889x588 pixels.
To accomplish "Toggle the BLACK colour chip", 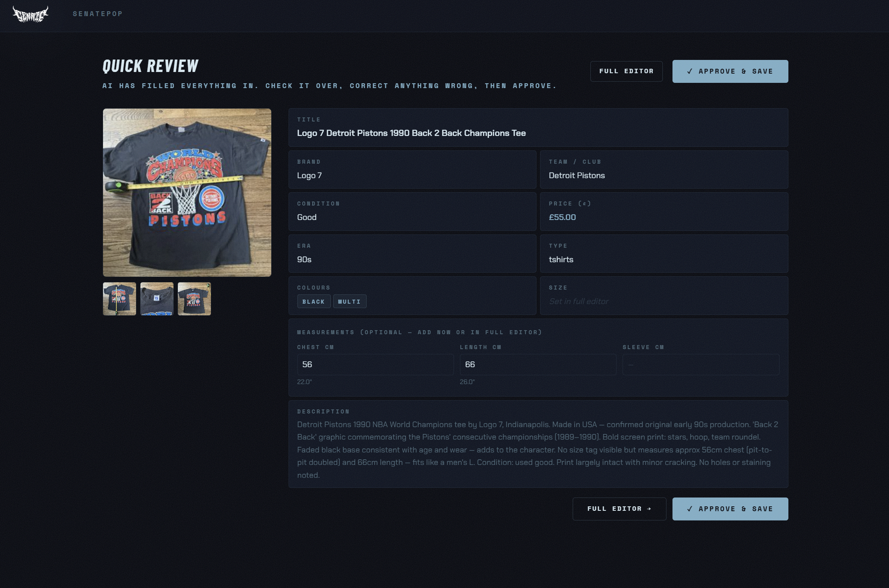I will coord(314,301).
